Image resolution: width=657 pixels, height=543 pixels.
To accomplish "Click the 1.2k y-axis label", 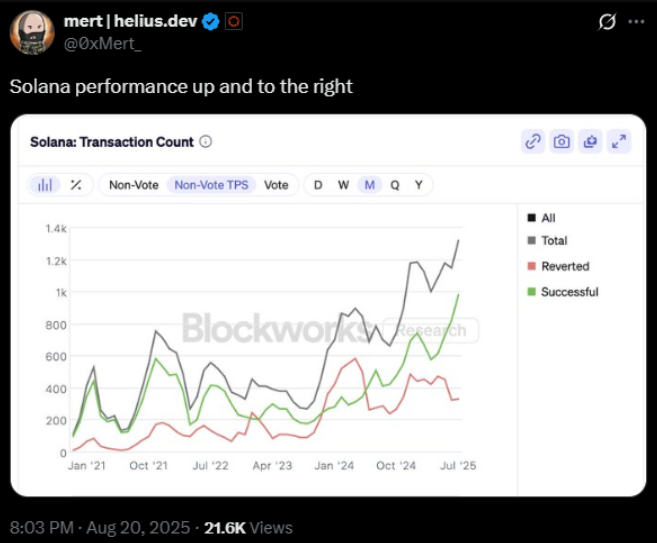I will coord(56,261).
